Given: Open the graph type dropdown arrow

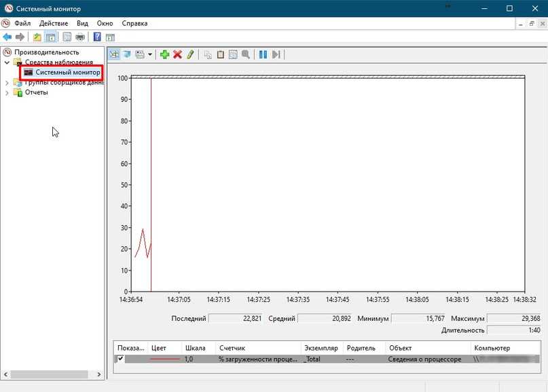Looking at the screenshot, I should [x=149, y=54].
